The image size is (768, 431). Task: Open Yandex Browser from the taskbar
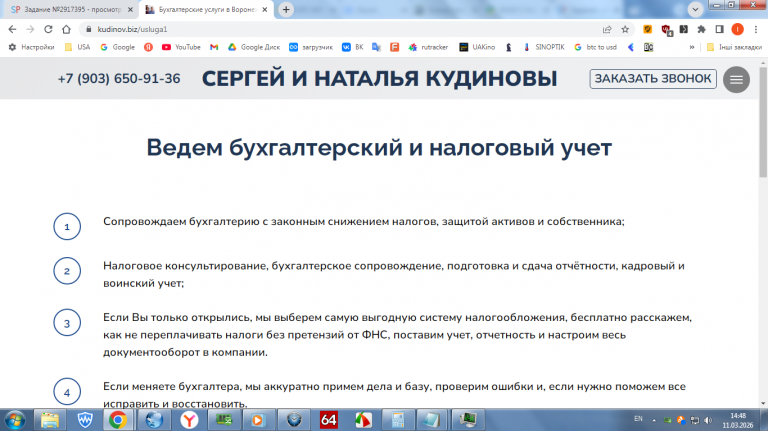pos(189,420)
